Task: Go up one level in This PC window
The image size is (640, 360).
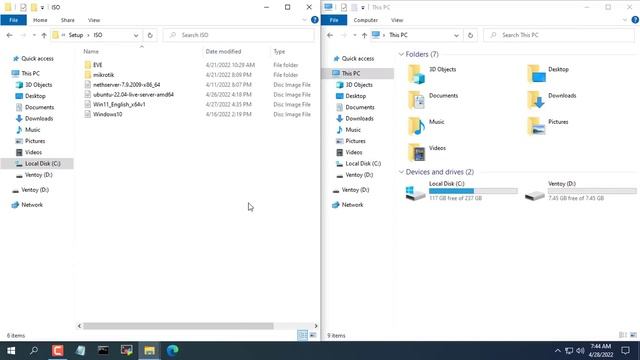Action: pos(364,35)
